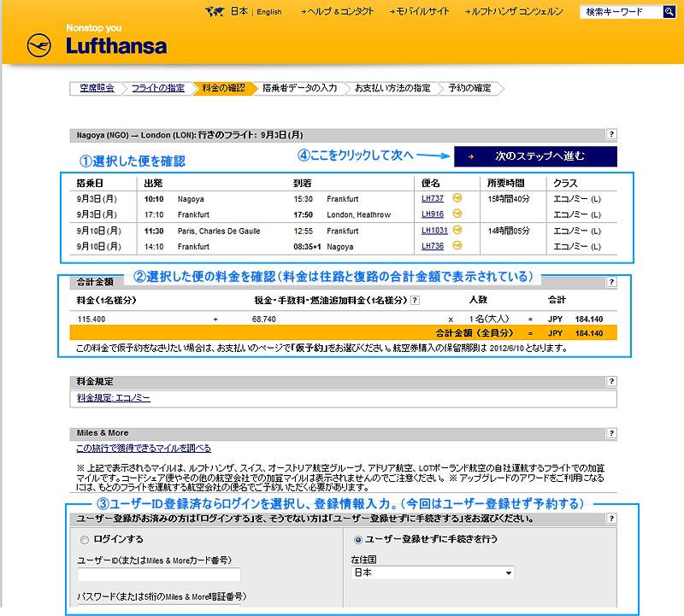Click Paris, Charles De Gaulle text
Viewport: 684px width, 616px height.
(219, 231)
